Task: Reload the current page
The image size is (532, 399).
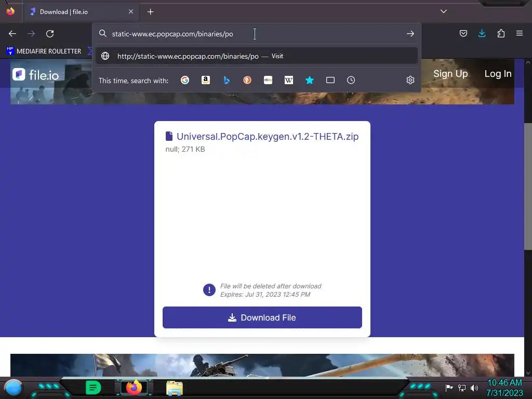Action: pyautogui.click(x=50, y=34)
